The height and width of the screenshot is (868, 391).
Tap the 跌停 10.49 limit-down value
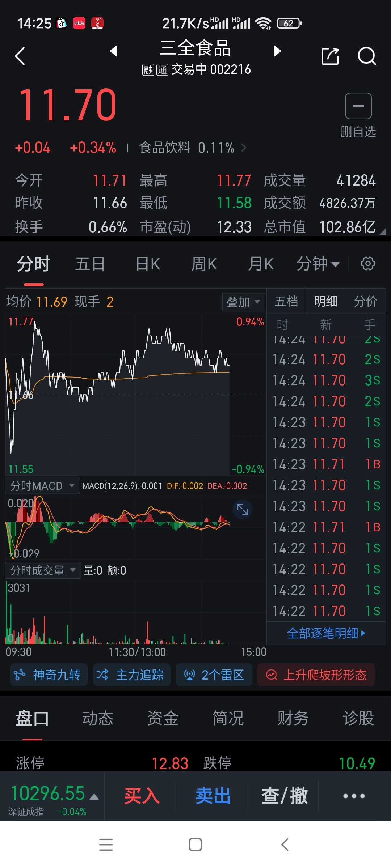coord(357,763)
